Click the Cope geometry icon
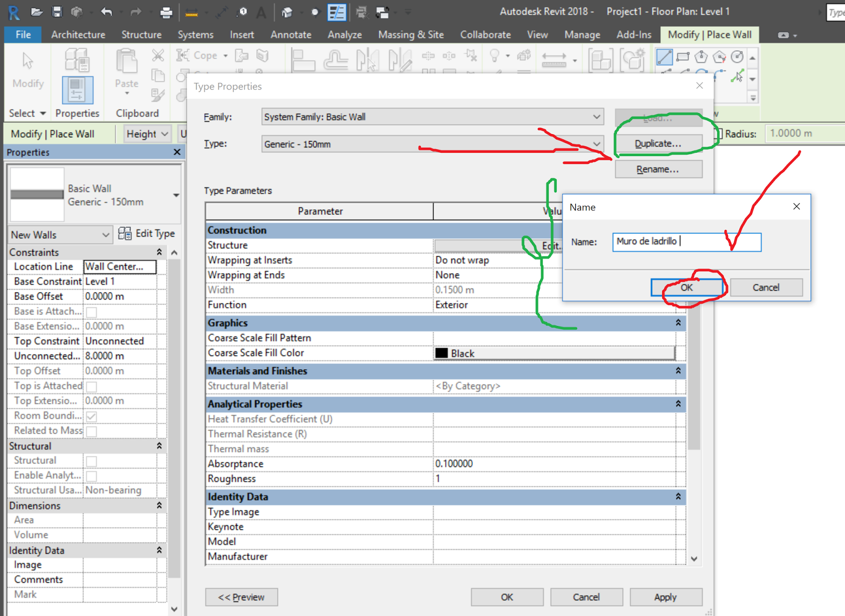Image resolution: width=845 pixels, height=616 pixels. (183, 55)
